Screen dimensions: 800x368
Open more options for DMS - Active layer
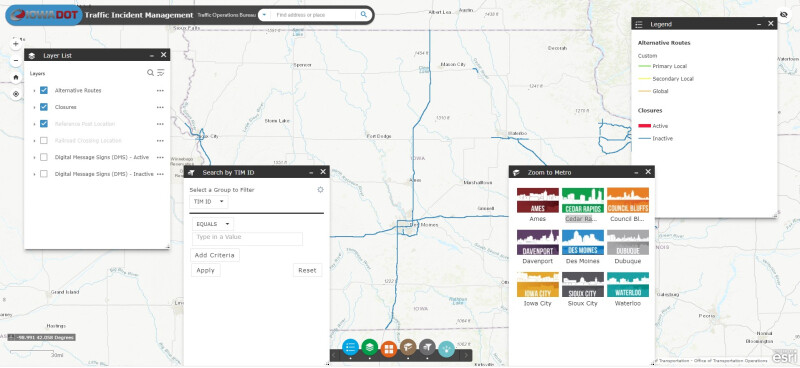(161, 157)
